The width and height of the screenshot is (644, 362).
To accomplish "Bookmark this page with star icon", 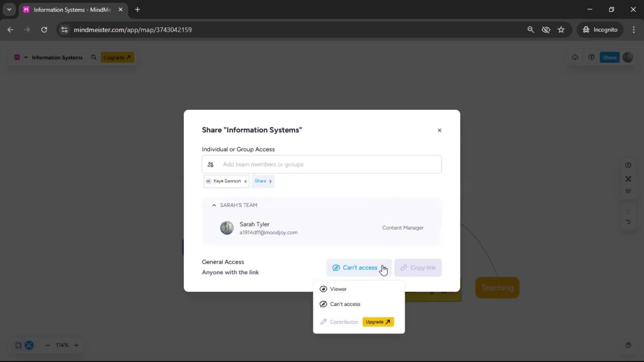I will pyautogui.click(x=561, y=30).
